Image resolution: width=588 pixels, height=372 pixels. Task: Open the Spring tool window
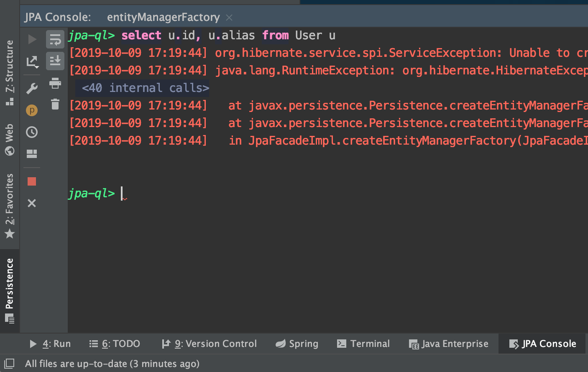(297, 344)
